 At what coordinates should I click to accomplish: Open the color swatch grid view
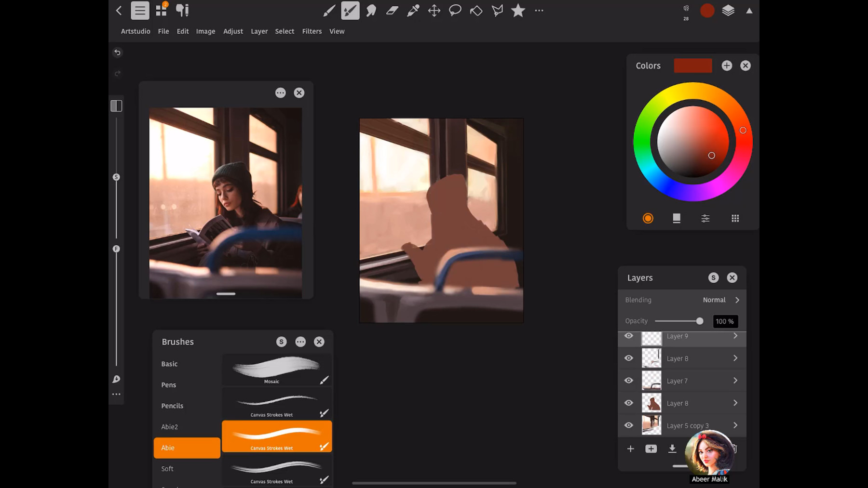[735, 218]
